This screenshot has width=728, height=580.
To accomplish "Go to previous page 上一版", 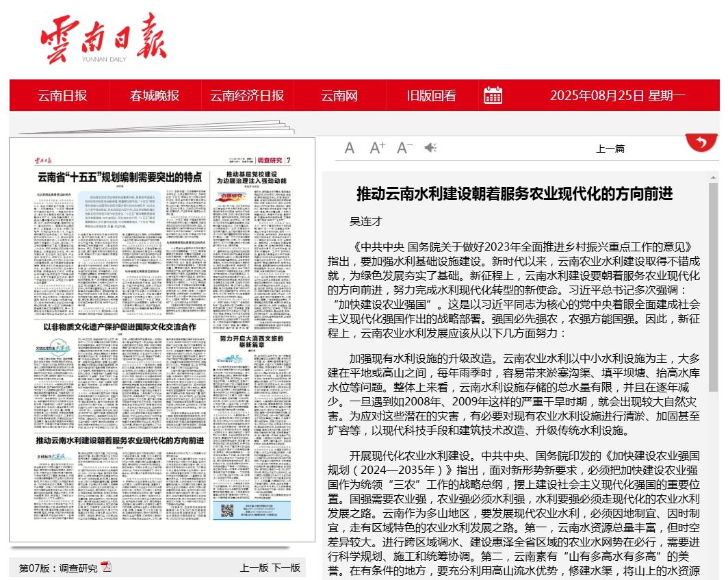I will pos(254,568).
